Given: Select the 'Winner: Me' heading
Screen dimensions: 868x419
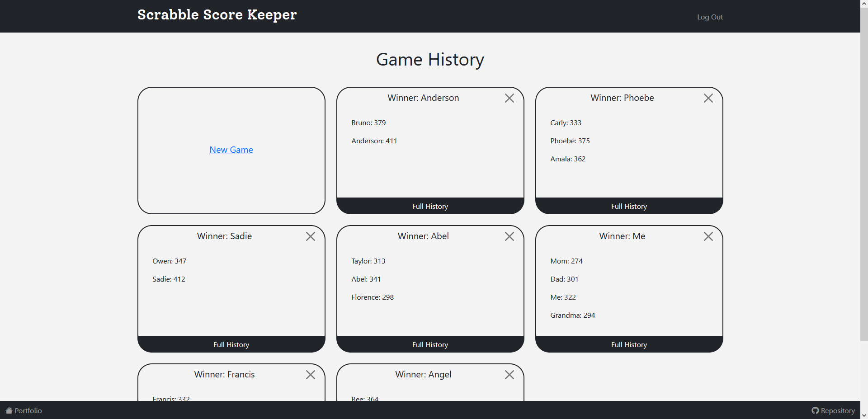Looking at the screenshot, I should (622, 236).
